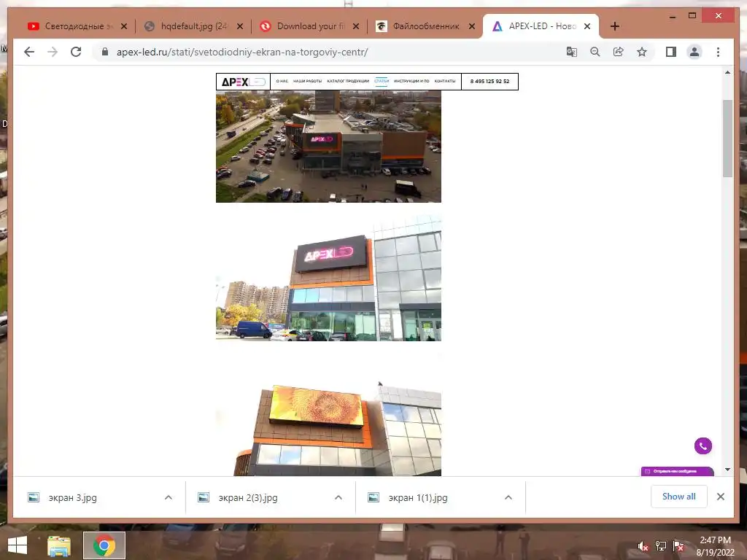Click the purple phone callback button

coord(703,446)
